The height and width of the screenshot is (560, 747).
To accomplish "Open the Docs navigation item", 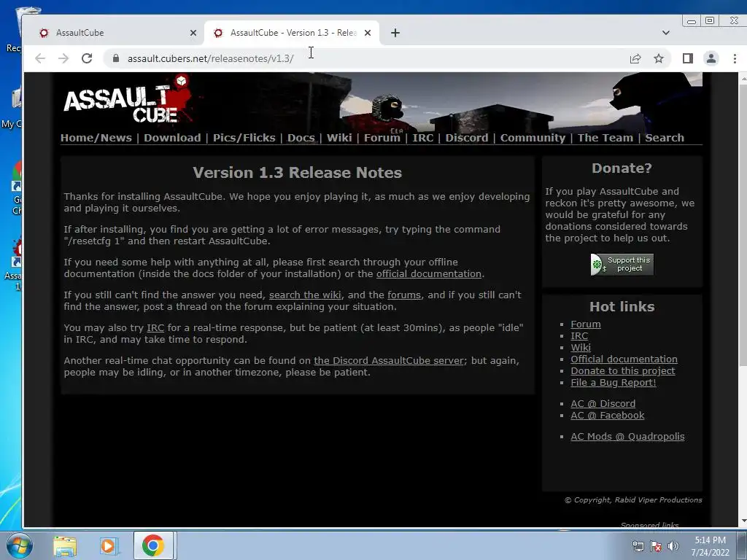I will click(301, 138).
